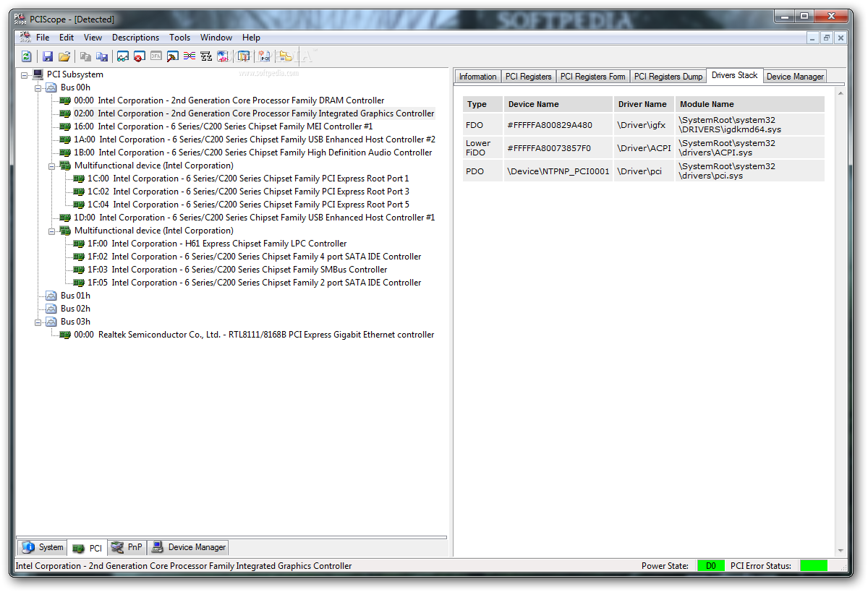Click the window-with-hammer toolbar icon
The width and height of the screenshot is (868, 592).
click(172, 56)
